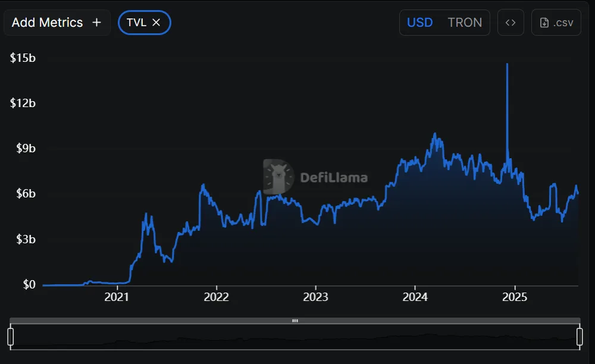595x364 pixels.
Task: Switch the chart denomination to USD
Action: tap(419, 23)
